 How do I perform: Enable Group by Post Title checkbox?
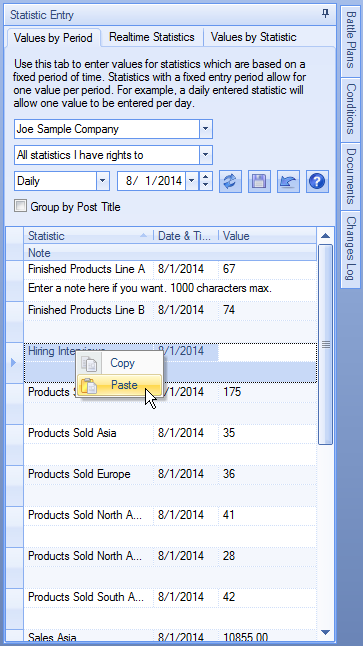[x=20, y=206]
